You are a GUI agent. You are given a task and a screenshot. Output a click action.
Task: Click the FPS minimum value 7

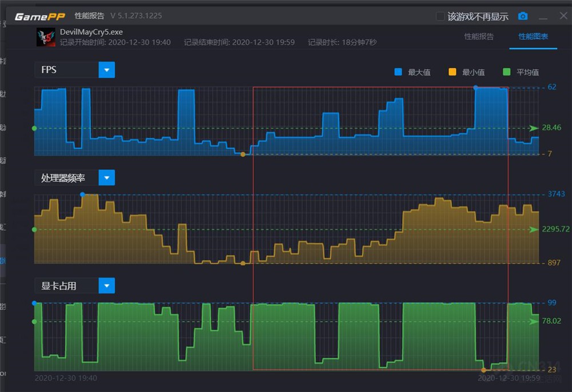click(x=550, y=154)
